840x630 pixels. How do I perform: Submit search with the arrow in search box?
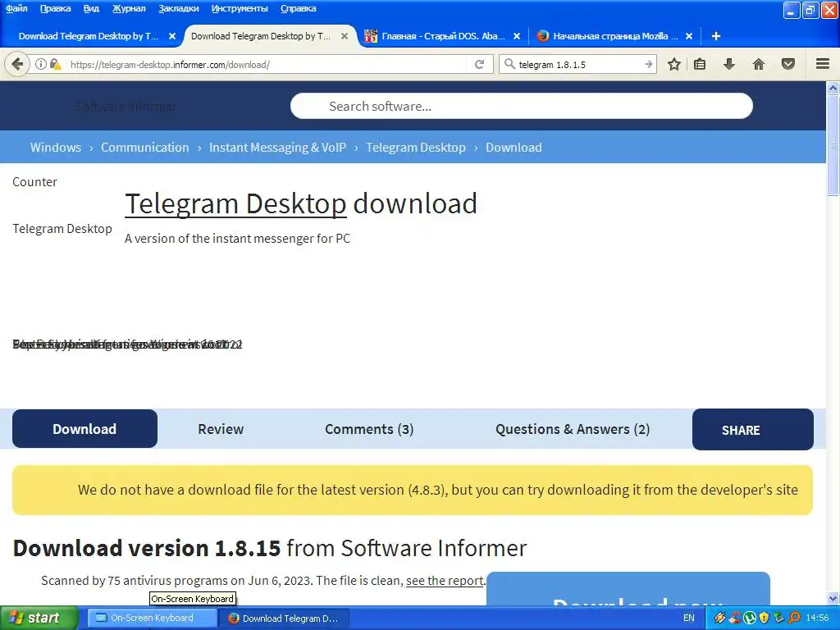(x=649, y=64)
